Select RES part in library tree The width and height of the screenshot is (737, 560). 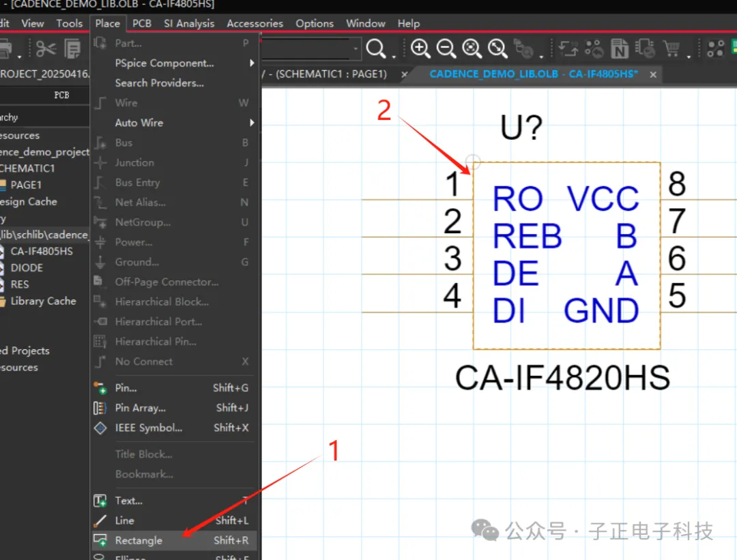coord(20,284)
